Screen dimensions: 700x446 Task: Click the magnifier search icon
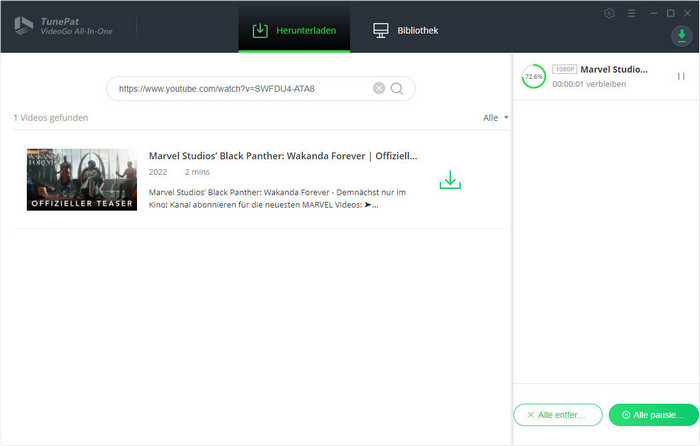pos(397,89)
